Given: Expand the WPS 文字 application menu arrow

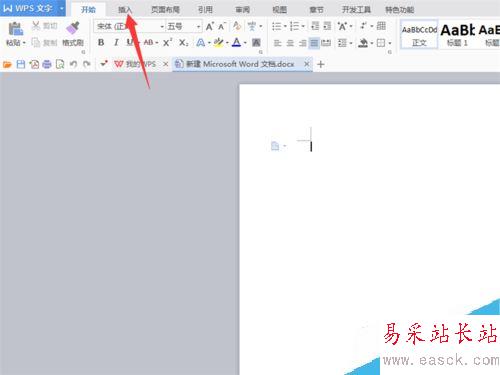Looking at the screenshot, I should click(x=62, y=8).
